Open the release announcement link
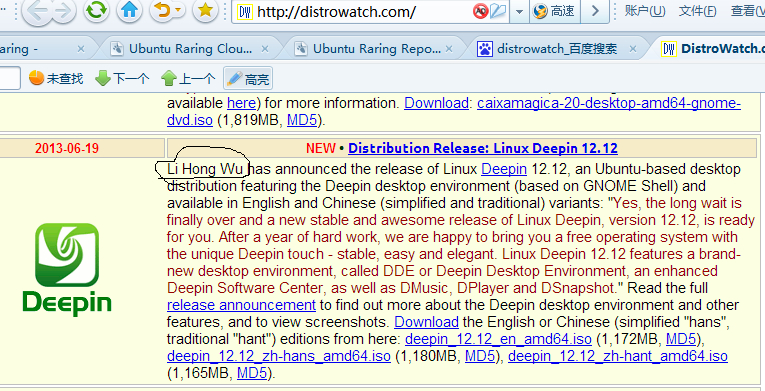This screenshot has height=391, width=765. (x=242, y=305)
